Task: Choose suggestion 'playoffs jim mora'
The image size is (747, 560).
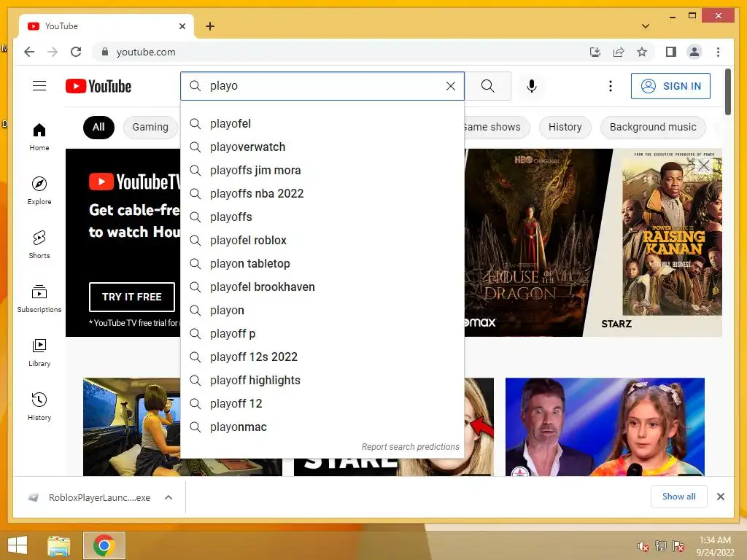Action: point(322,171)
